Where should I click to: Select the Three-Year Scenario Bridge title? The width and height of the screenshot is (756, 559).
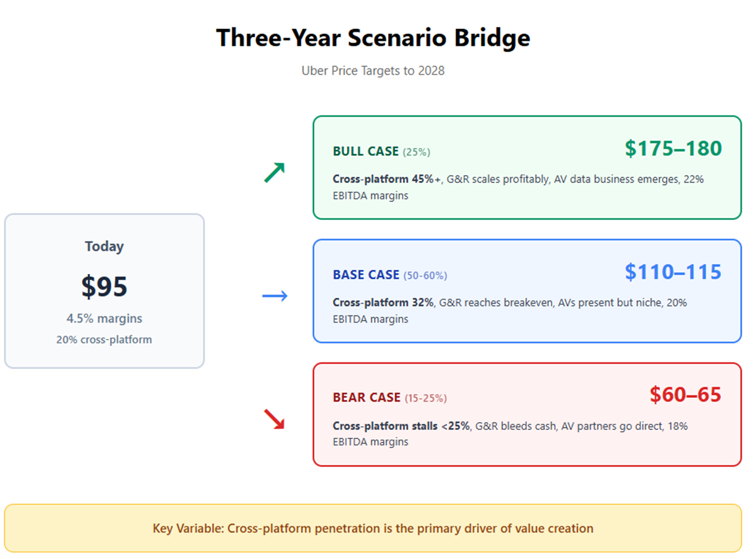[x=373, y=38]
